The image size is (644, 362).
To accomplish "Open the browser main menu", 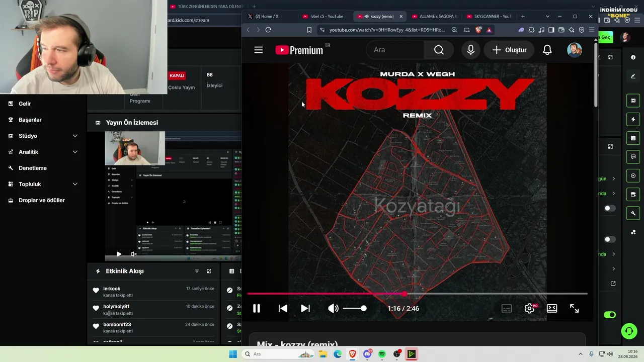I will point(592,30).
